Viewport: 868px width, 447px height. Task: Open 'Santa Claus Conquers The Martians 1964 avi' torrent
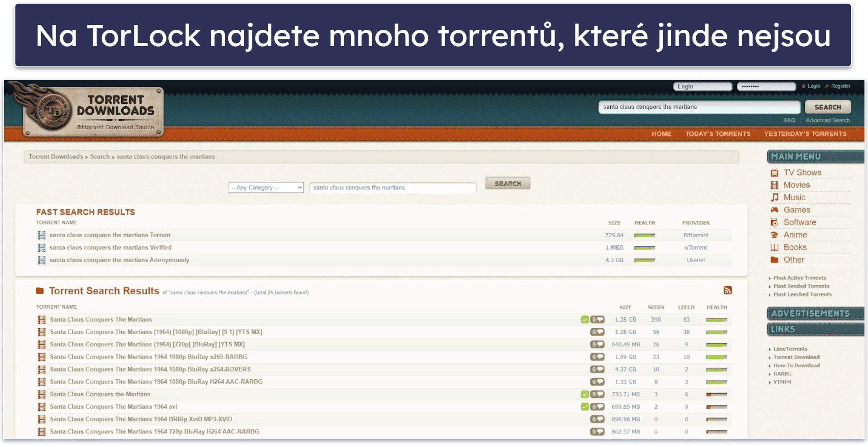pyautogui.click(x=114, y=407)
